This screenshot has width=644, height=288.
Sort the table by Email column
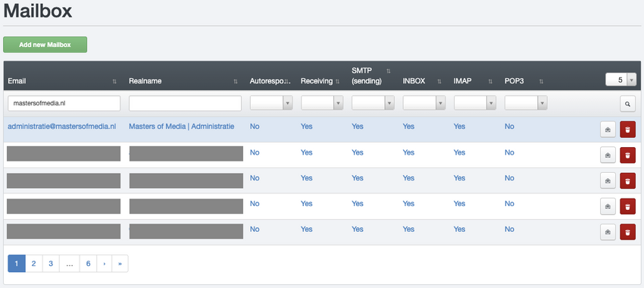click(114, 81)
